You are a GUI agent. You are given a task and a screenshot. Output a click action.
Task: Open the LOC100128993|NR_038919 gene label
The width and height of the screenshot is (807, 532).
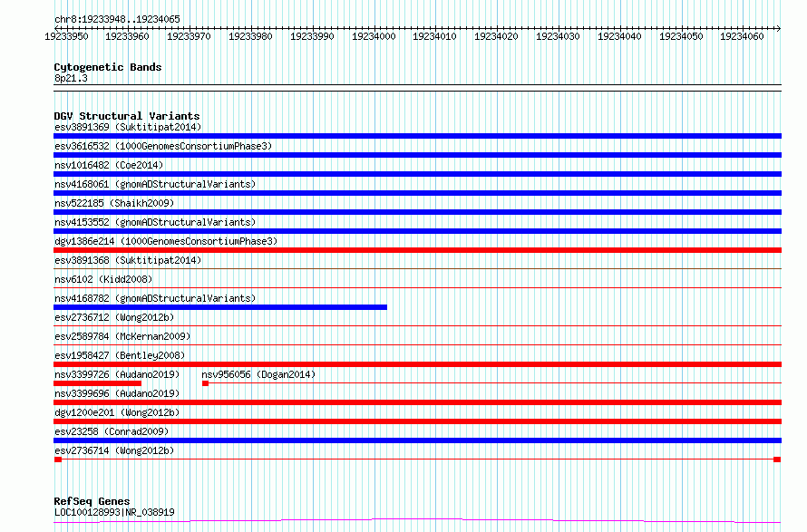click(x=114, y=512)
